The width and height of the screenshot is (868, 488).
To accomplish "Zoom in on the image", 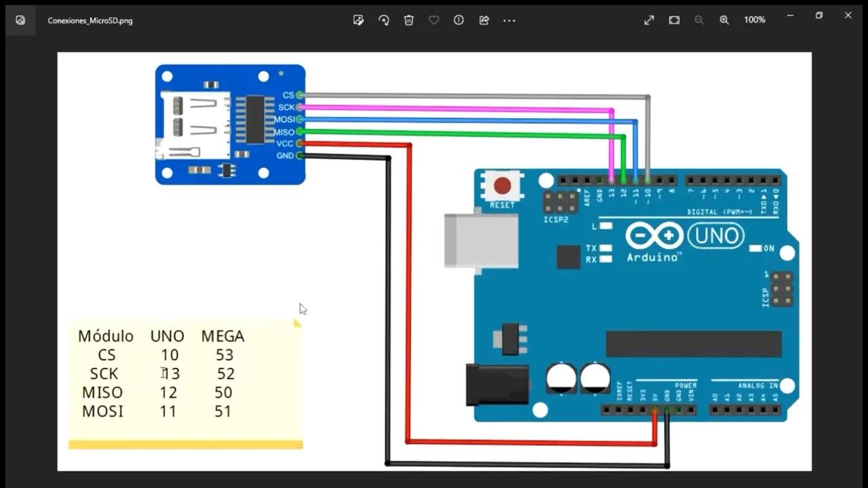I will (724, 20).
